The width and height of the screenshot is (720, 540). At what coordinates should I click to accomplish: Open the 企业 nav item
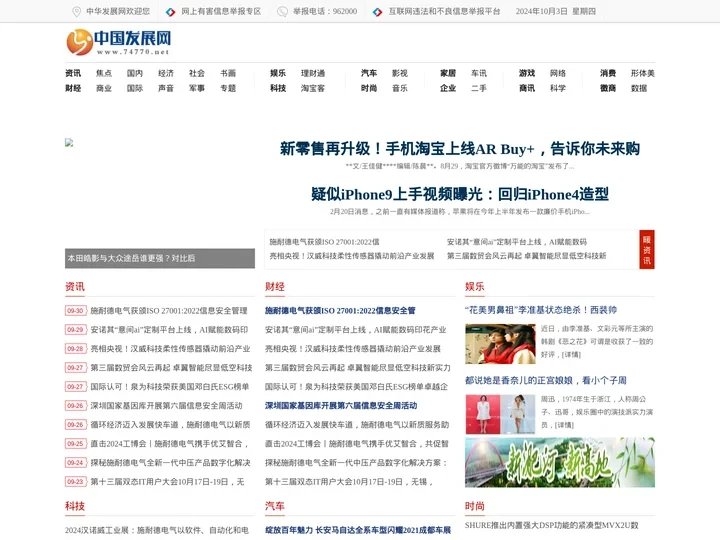click(x=448, y=88)
